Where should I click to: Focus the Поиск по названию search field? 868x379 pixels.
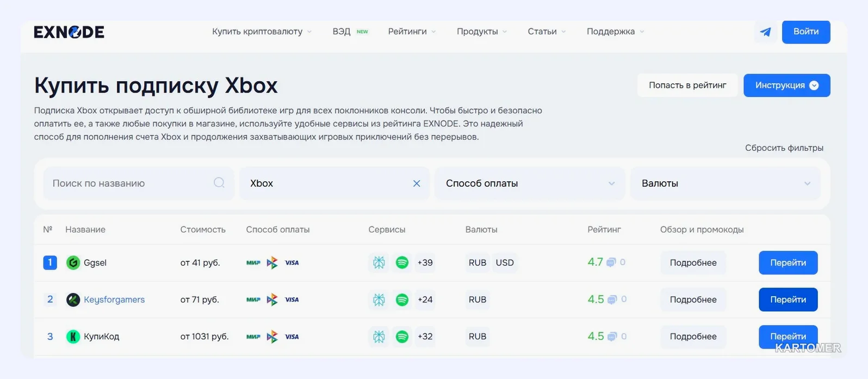139,184
